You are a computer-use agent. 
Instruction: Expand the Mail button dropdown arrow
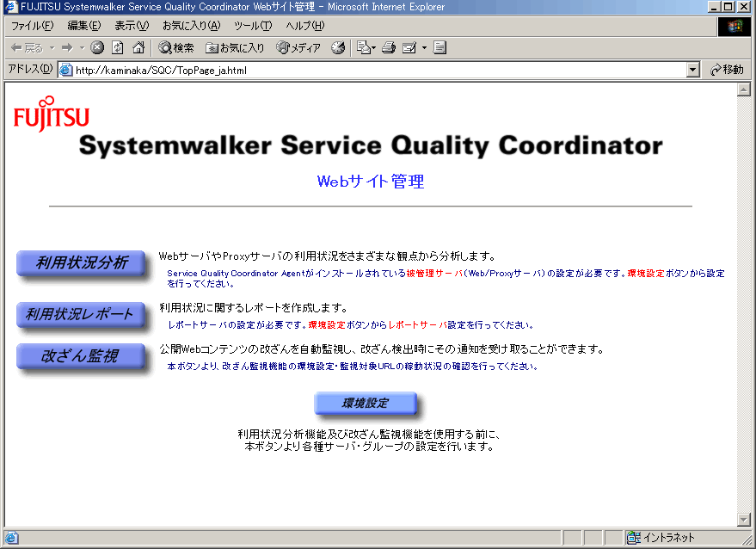[x=424, y=48]
